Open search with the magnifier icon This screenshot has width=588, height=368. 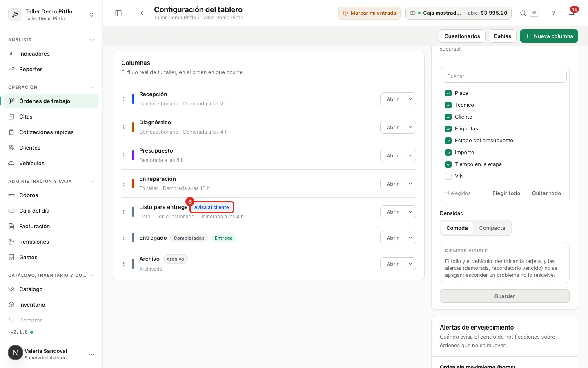(523, 13)
